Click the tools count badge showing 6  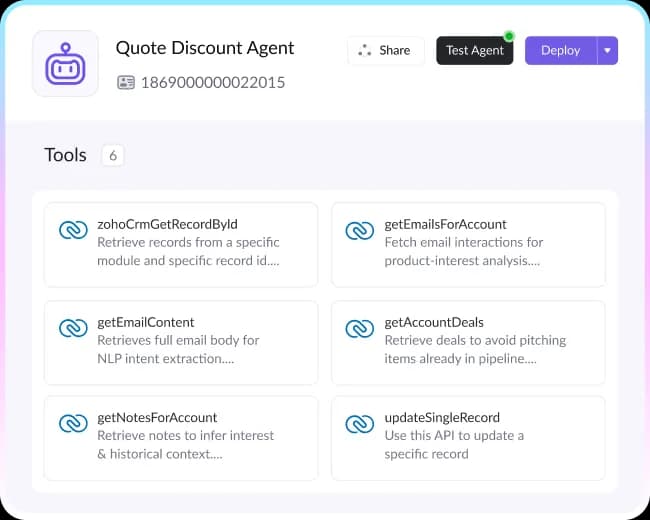pos(113,156)
